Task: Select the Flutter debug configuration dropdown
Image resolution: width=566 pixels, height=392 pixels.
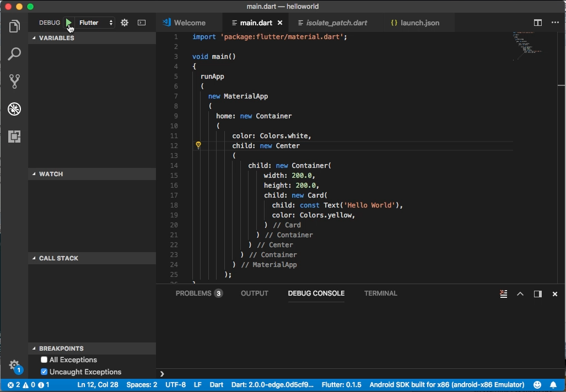Action: [x=96, y=23]
